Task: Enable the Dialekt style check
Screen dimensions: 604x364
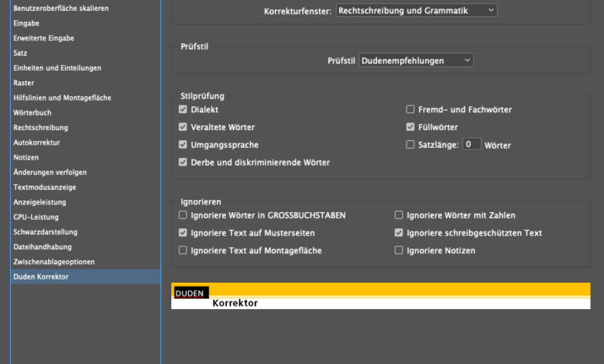Action: coord(184,110)
